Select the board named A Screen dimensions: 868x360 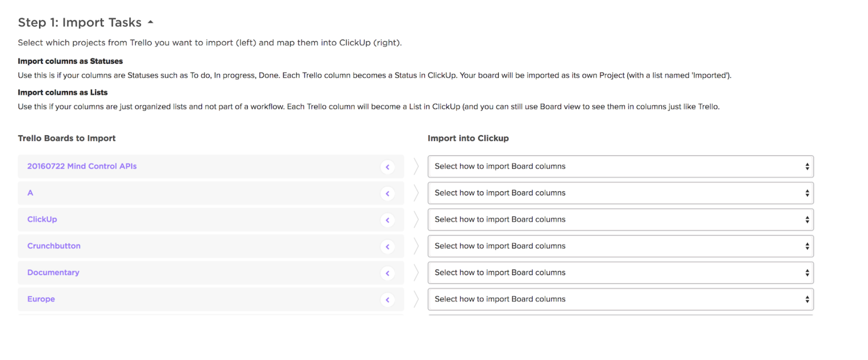click(x=30, y=193)
